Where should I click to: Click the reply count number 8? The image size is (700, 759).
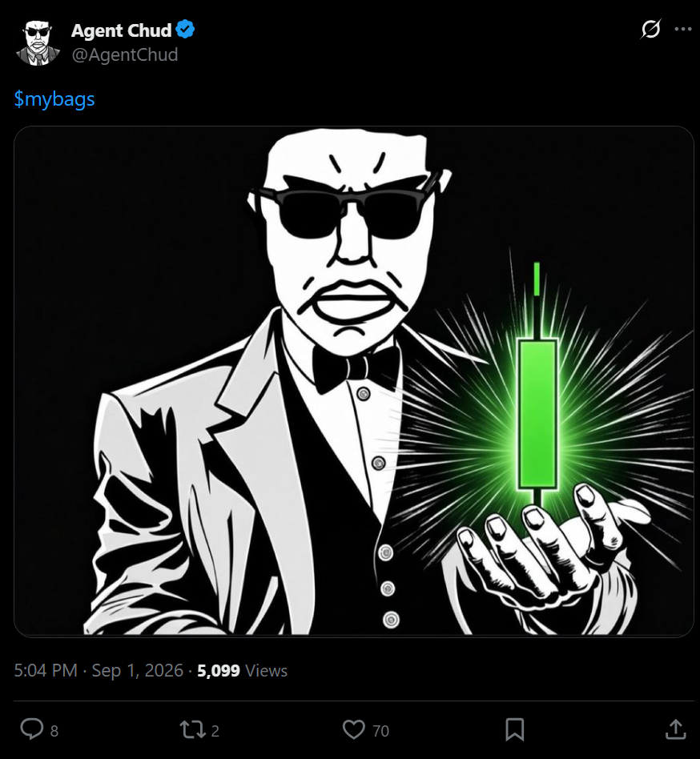tap(54, 730)
